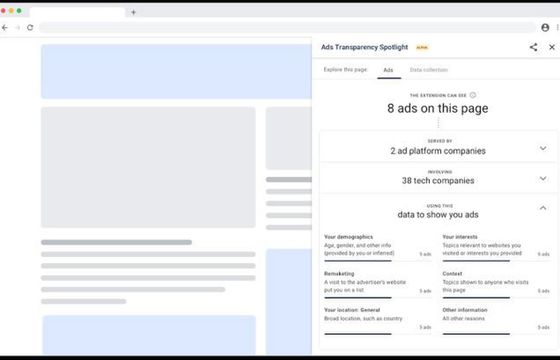Click the '8 ads on this page' heading
Screen dimensions: 560x360
tap(438, 108)
